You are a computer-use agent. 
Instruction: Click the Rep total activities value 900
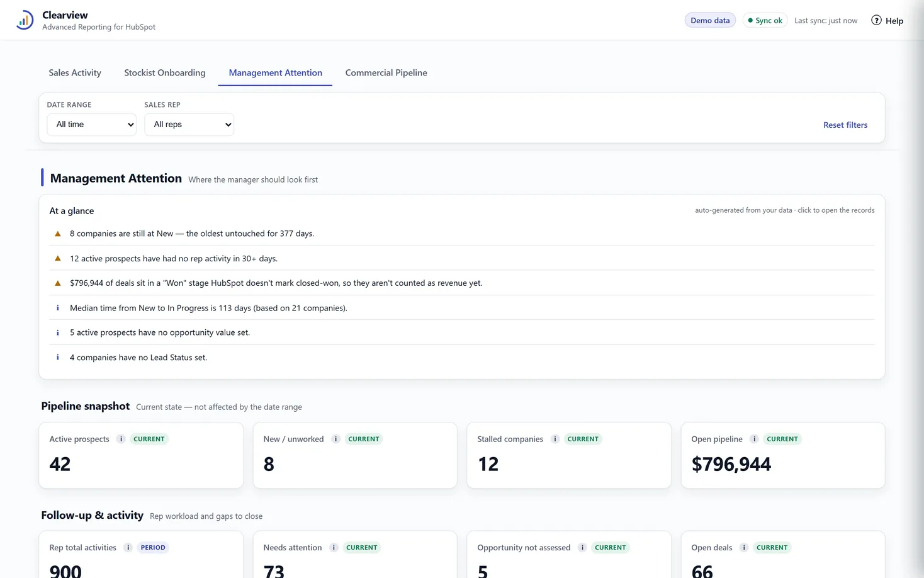65,571
